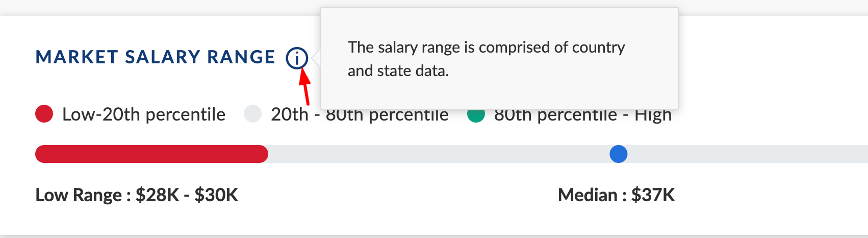Click the word 'Median' below the bar
This screenshot has height=238, width=868.
(x=588, y=195)
